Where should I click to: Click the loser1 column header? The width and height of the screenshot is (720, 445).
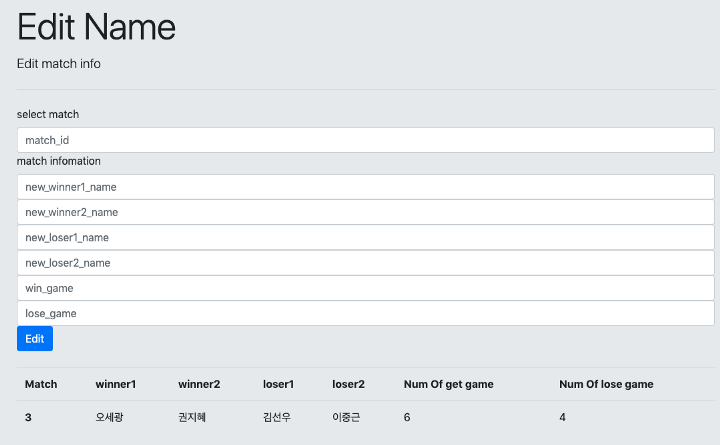[278, 384]
